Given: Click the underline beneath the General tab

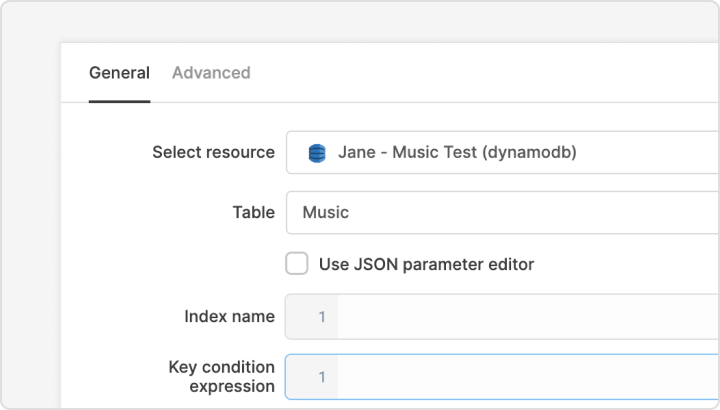Looking at the screenshot, I should (119, 101).
